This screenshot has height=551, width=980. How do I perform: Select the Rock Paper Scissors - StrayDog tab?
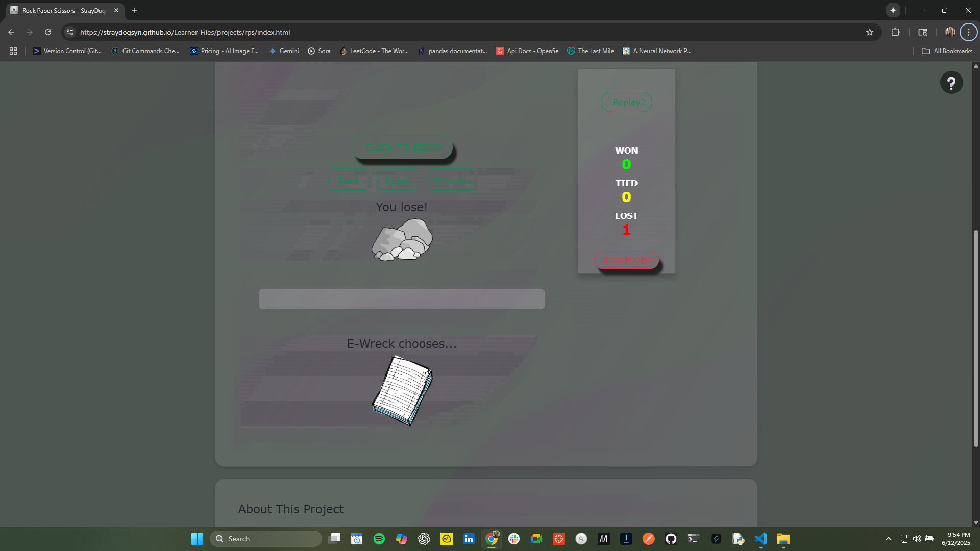[x=64, y=10]
